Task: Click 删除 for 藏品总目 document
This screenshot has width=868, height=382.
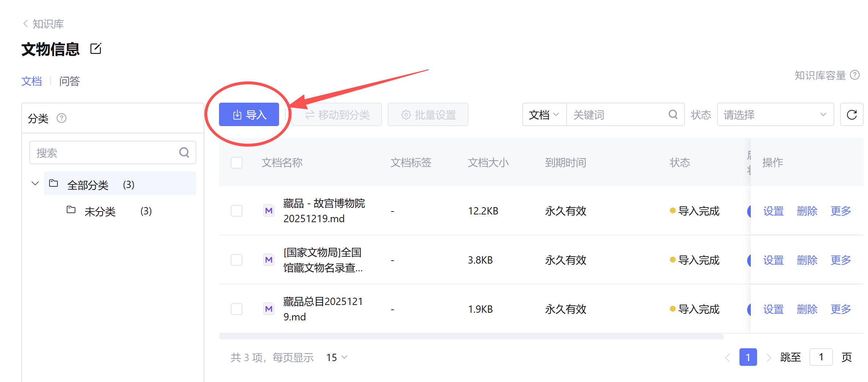Action: (x=807, y=309)
